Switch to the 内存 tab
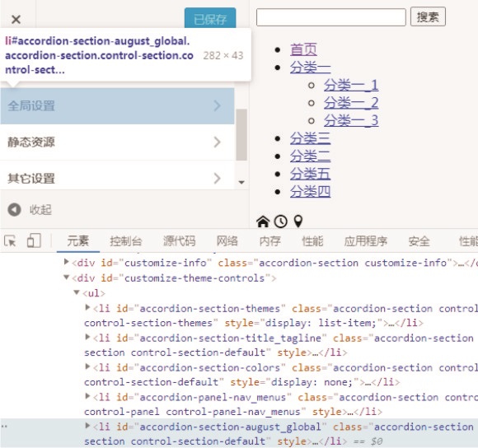The height and width of the screenshot is (448, 478). [x=269, y=241]
